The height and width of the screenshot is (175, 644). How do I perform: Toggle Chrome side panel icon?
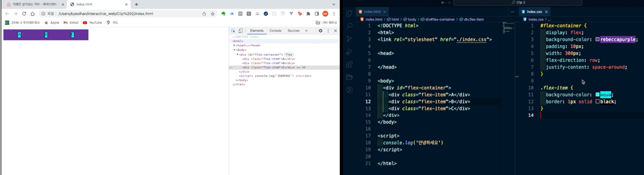pyautogui.click(x=317, y=14)
